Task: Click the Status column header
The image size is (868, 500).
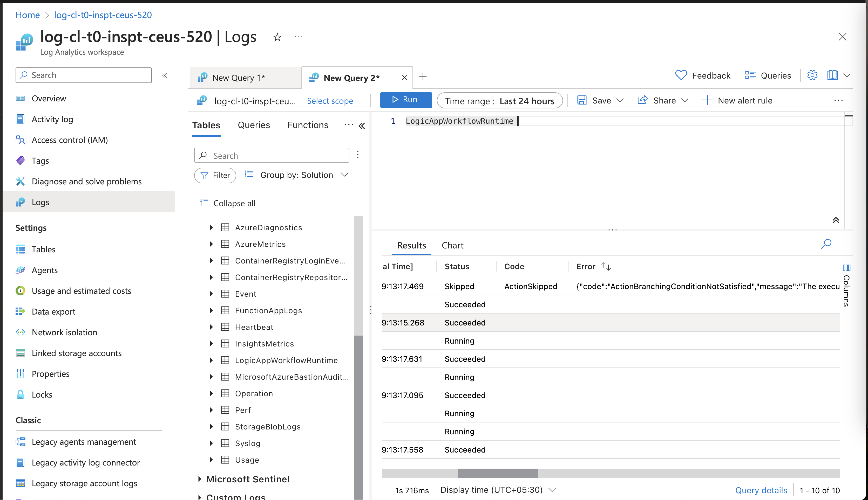Action: pyautogui.click(x=457, y=267)
